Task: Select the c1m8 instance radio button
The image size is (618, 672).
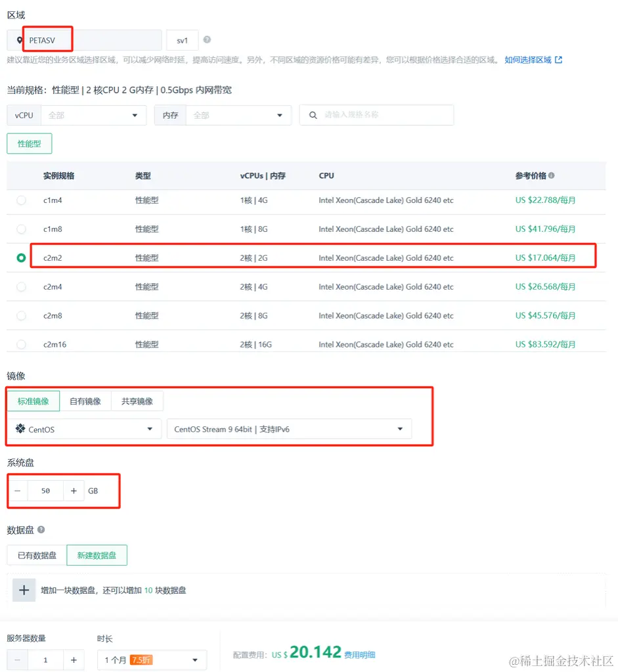Action: pyautogui.click(x=21, y=229)
